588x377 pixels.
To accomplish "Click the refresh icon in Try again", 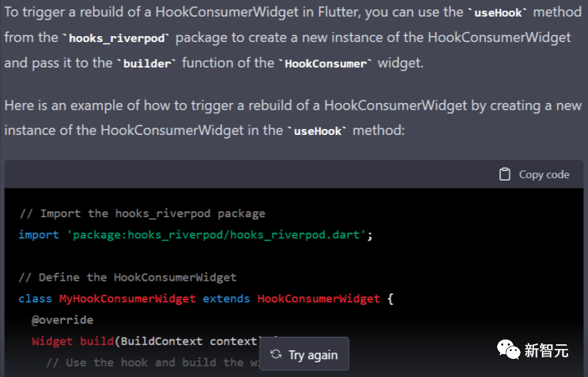I will pos(276,354).
